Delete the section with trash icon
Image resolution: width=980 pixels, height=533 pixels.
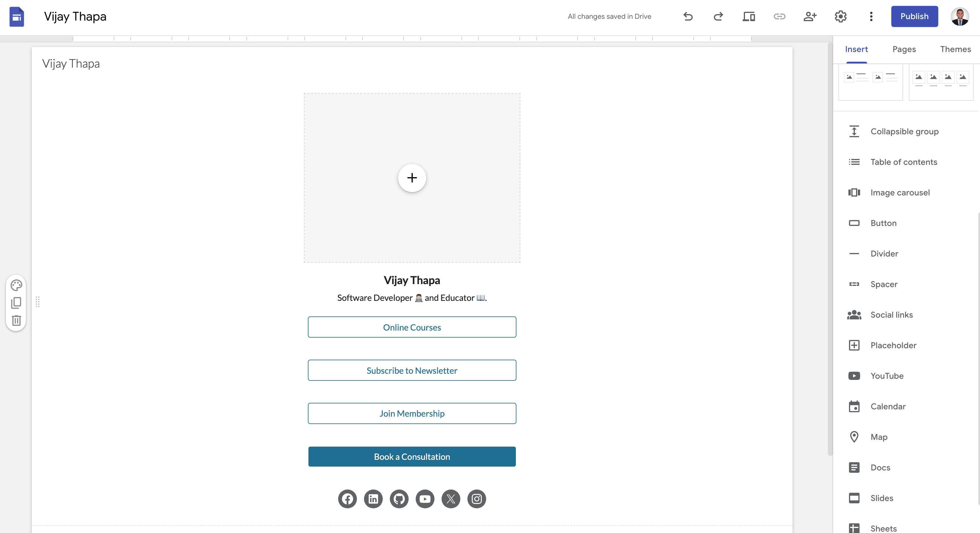tap(16, 320)
